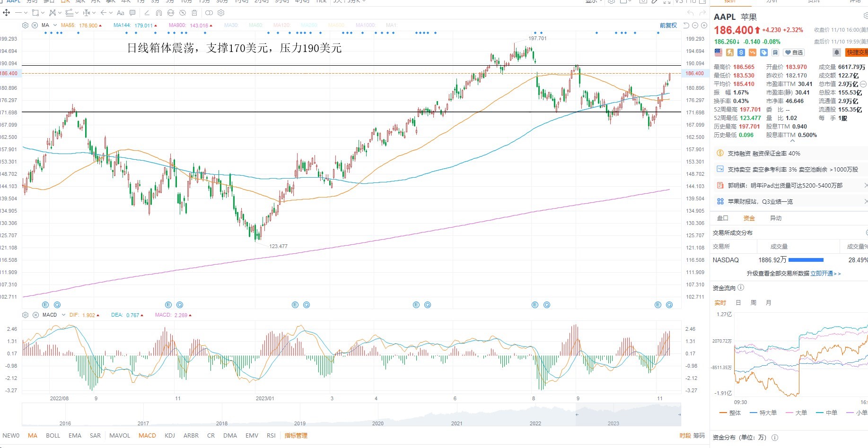Screen dimensions: 868x448
Task: Expand the MA indicator dropdown
Action: point(55,25)
